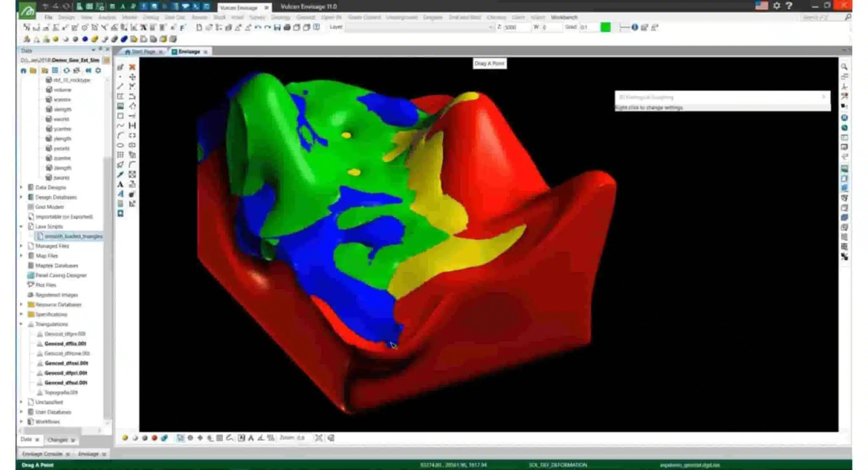
Task: Collapse the Lava Scripts tree node
Action: [21, 226]
